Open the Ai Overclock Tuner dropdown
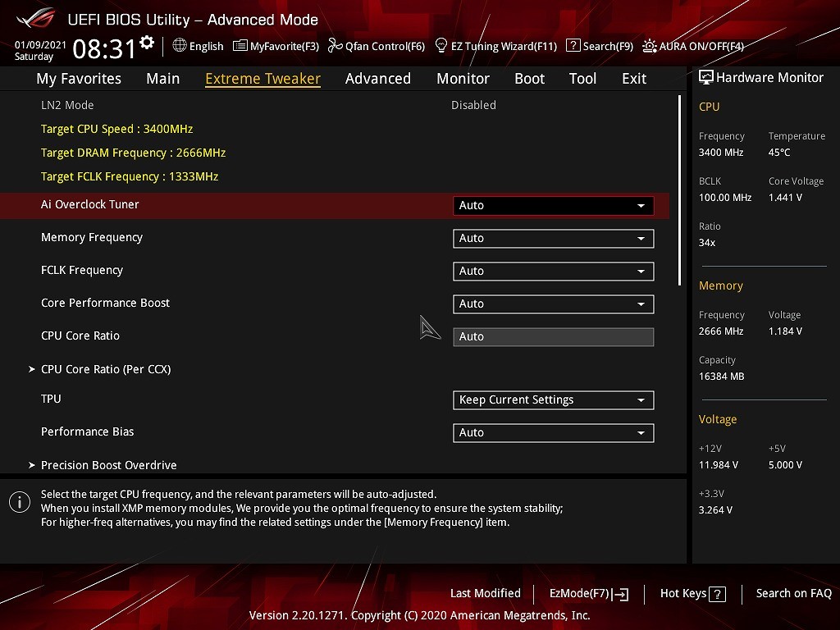The image size is (840, 630). click(553, 206)
